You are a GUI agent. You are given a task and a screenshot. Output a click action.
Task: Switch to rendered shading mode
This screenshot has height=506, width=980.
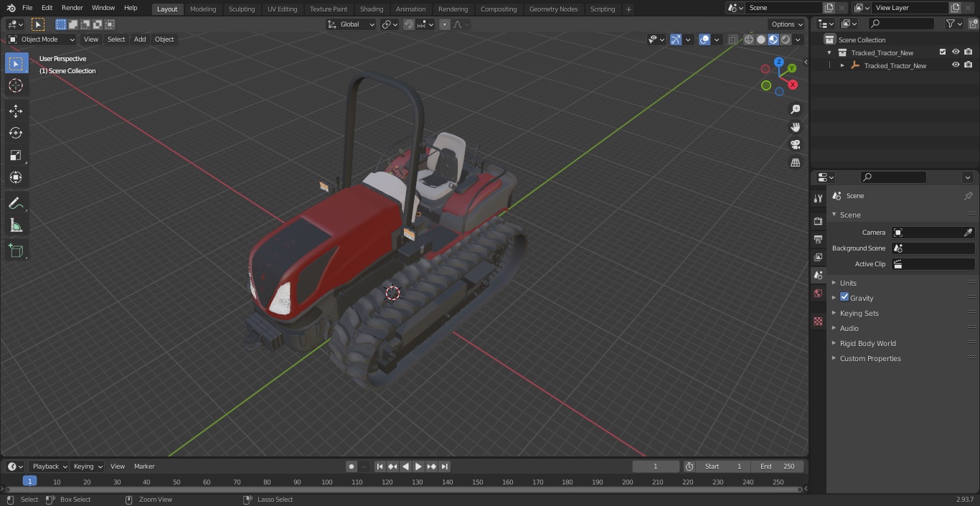[786, 39]
